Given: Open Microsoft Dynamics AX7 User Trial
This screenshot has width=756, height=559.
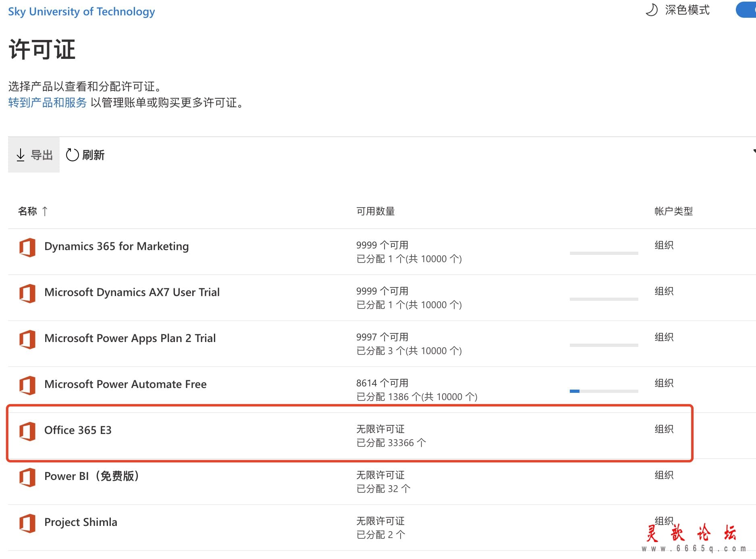Looking at the screenshot, I should tap(132, 292).
